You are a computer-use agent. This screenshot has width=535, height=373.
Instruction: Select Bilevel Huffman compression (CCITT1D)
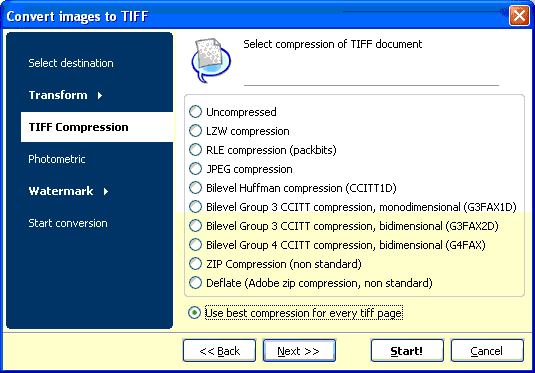pyautogui.click(x=196, y=188)
